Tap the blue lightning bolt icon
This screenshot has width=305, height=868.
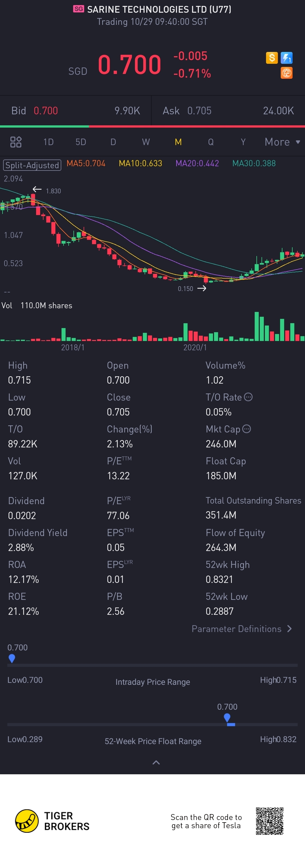286,58
